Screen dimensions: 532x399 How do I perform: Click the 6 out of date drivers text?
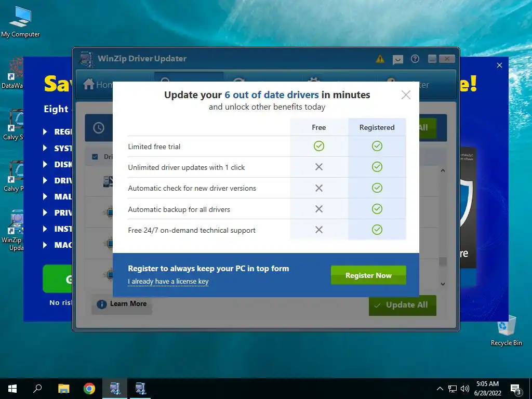point(272,95)
